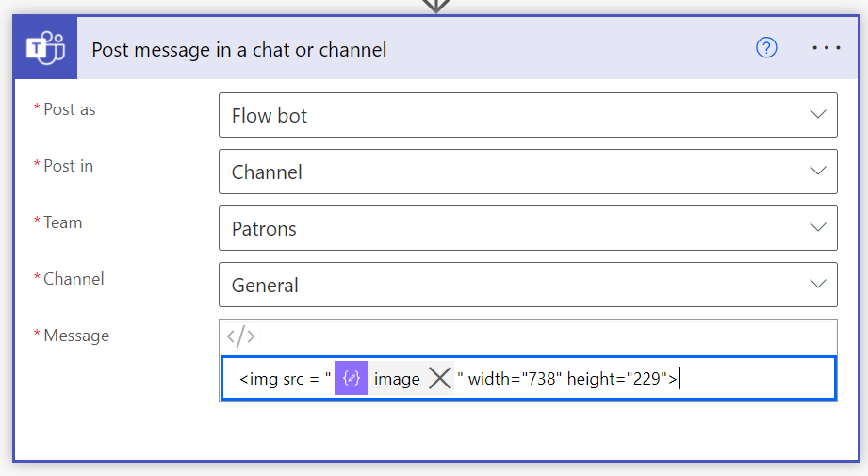Screen dimensions: 868x476
Task: Click 'Channel' value in Post in field
Action: click(x=267, y=172)
